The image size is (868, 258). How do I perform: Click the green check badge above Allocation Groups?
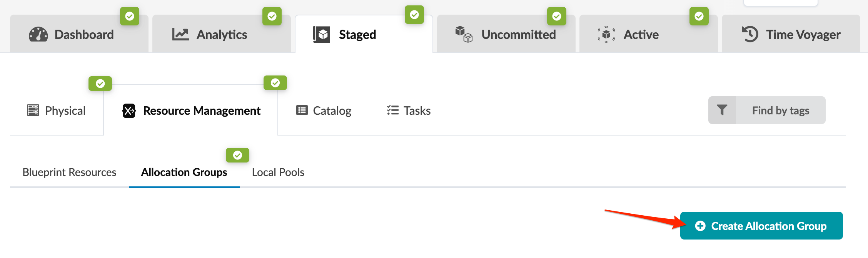click(237, 155)
